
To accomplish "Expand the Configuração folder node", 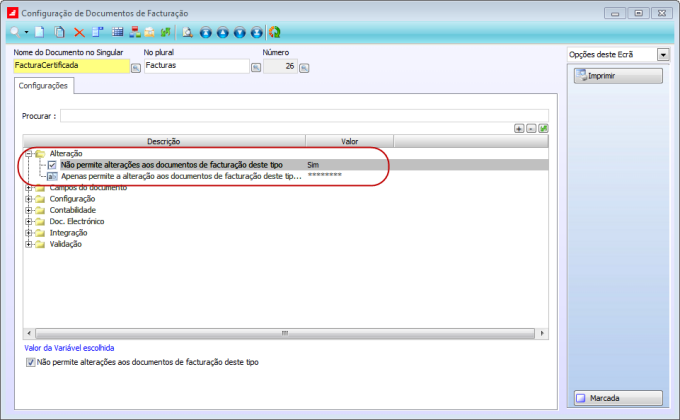I will tap(29, 199).
